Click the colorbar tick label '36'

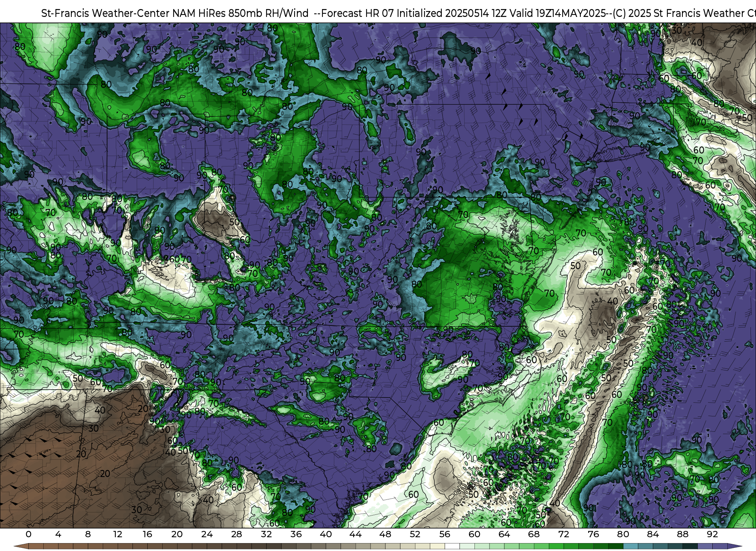[296, 534]
